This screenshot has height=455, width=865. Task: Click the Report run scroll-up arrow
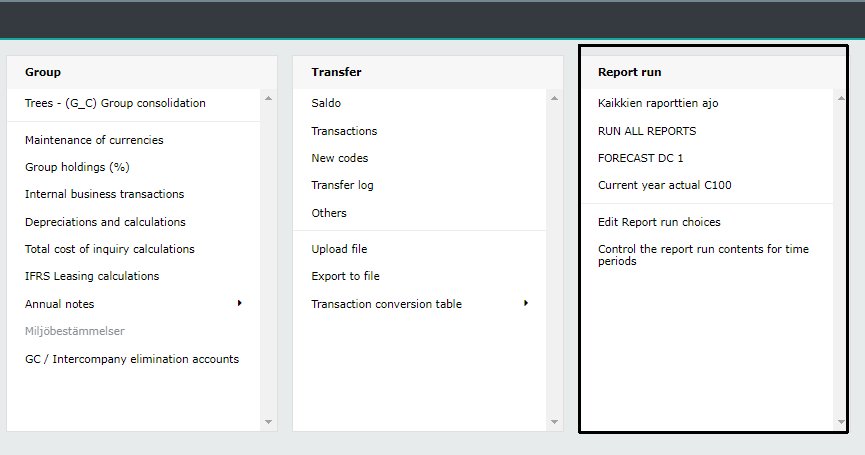841,98
